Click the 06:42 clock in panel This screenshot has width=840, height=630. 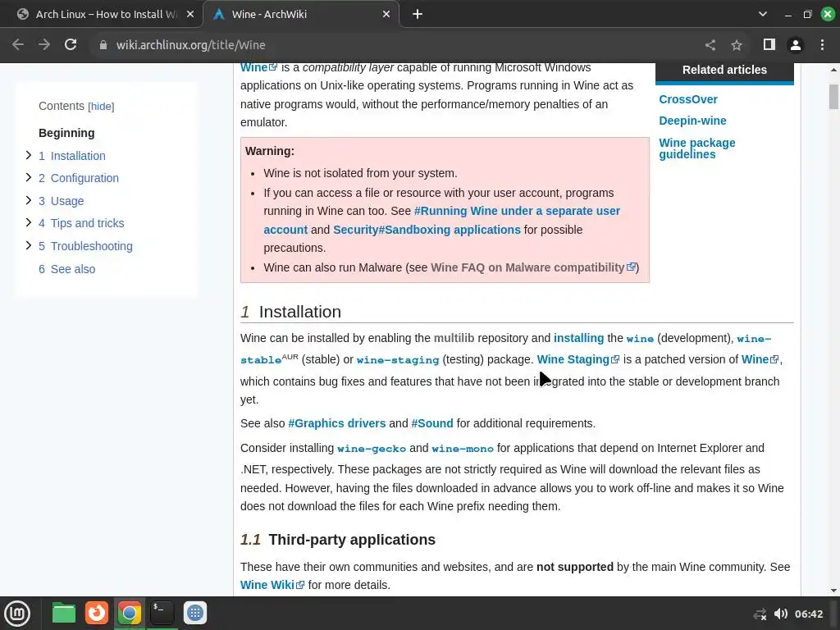pos(808,614)
